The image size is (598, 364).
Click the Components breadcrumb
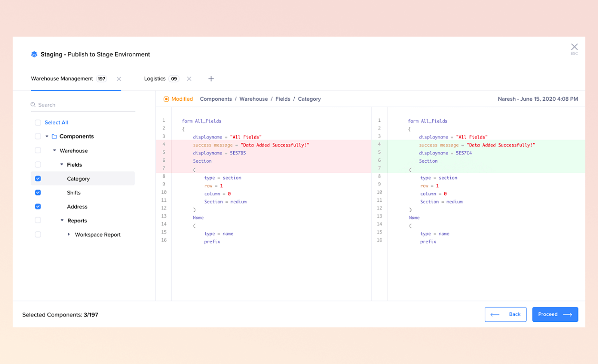click(x=216, y=99)
